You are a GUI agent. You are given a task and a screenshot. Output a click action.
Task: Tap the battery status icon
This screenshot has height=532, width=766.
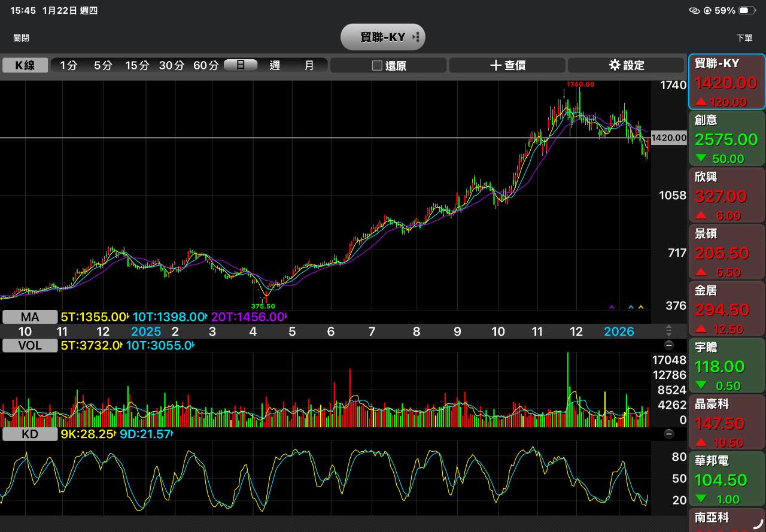pos(747,11)
